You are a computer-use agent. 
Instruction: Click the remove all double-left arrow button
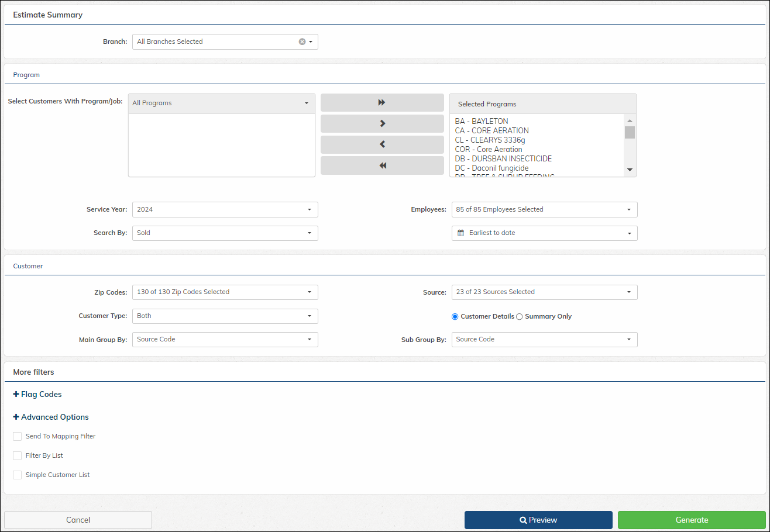tap(382, 165)
